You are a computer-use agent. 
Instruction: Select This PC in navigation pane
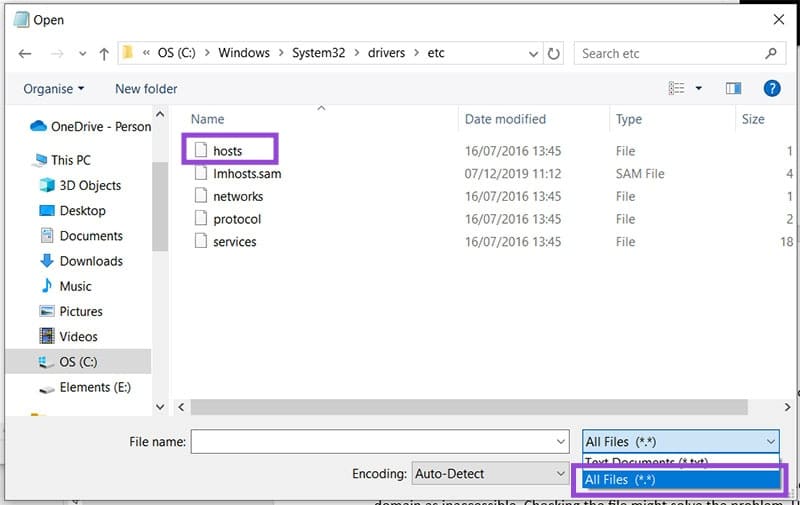tap(61, 160)
